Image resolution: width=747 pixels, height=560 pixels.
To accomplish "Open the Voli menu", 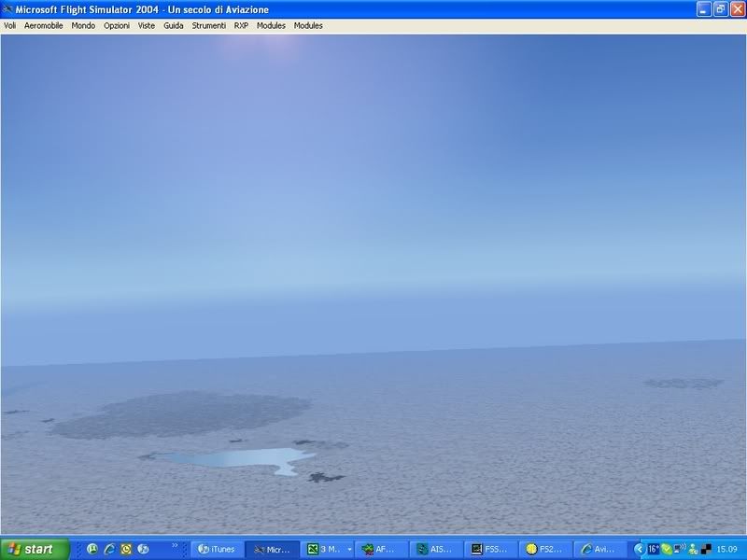I will pyautogui.click(x=9, y=26).
